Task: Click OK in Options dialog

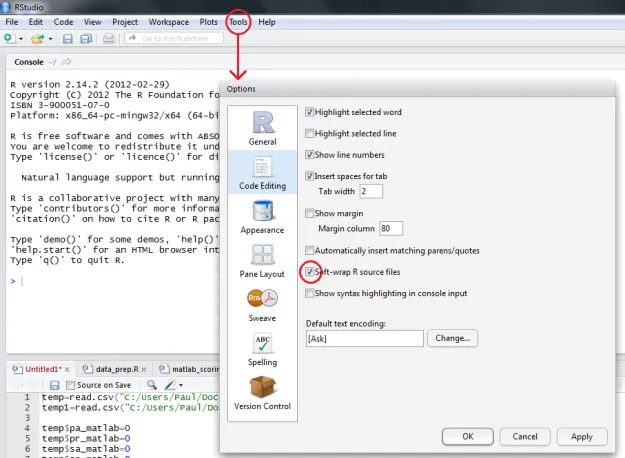Action: (468, 436)
